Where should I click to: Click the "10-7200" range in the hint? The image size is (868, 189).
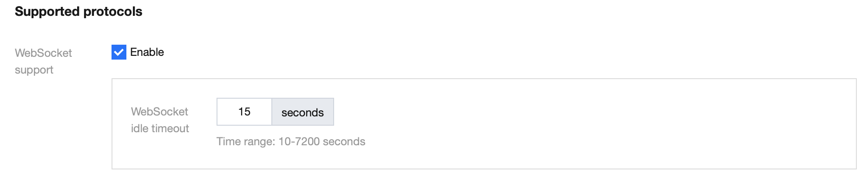tap(299, 142)
